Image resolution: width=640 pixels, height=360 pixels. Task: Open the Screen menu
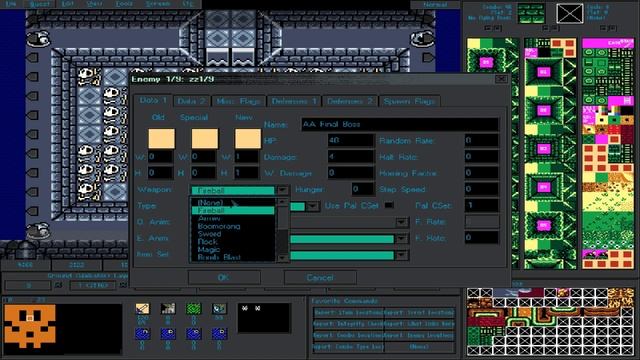tap(158, 4)
